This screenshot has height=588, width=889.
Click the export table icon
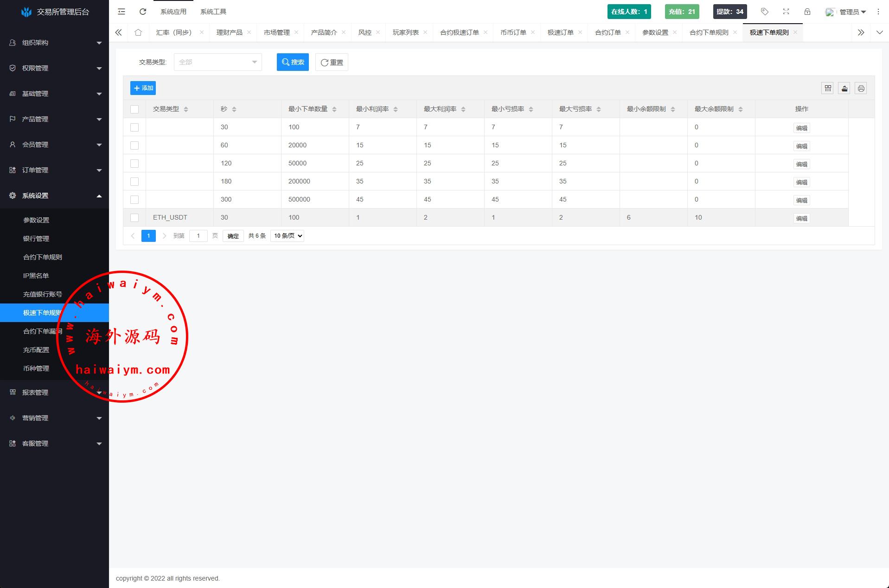click(844, 88)
